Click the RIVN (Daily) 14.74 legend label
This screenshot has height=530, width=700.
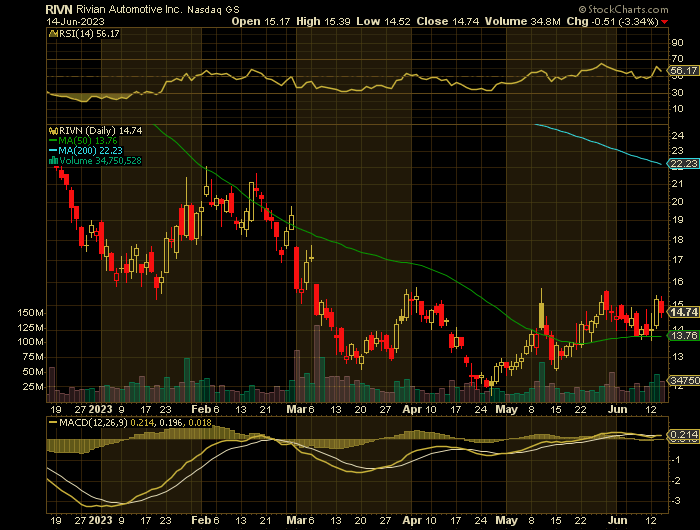(x=101, y=131)
